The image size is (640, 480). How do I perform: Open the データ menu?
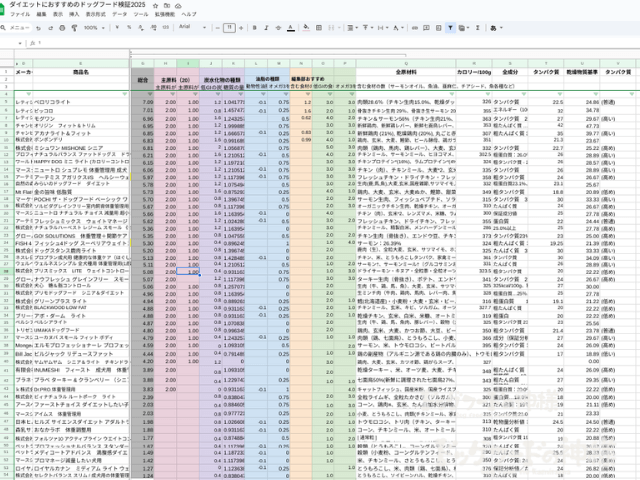(x=120, y=14)
